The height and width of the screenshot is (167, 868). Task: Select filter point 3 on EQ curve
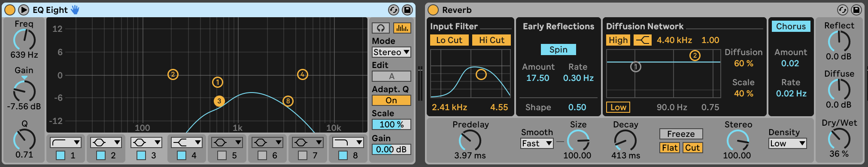[x=219, y=101]
